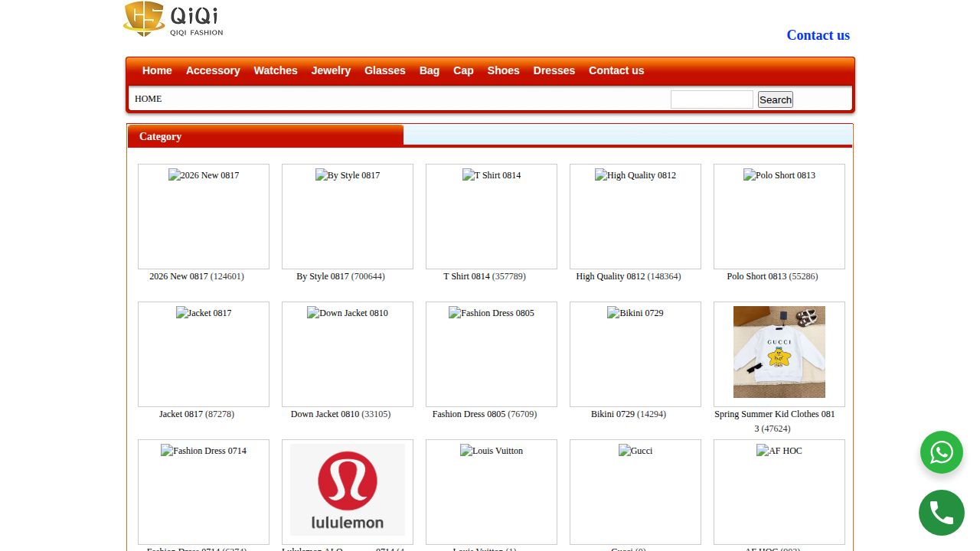
Task: Open the Polo Short 0813 thumbnail
Action: (779, 217)
